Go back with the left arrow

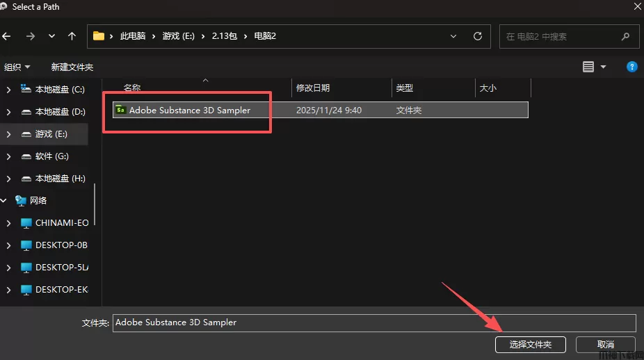tap(6, 36)
